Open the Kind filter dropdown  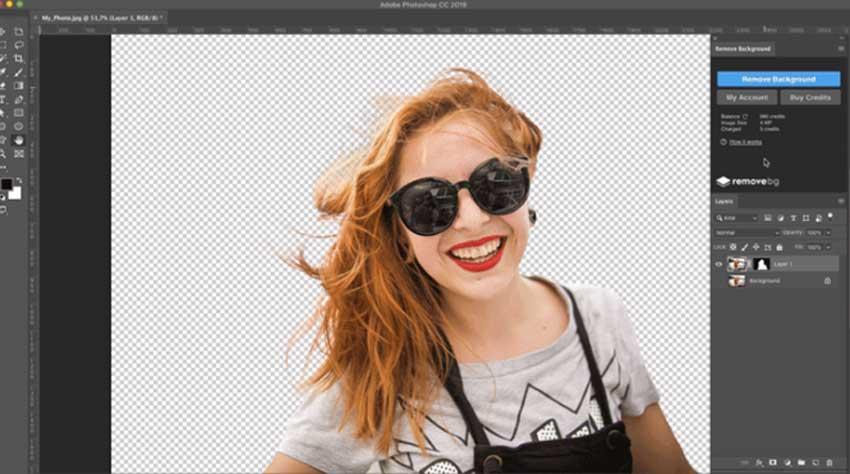click(737, 218)
